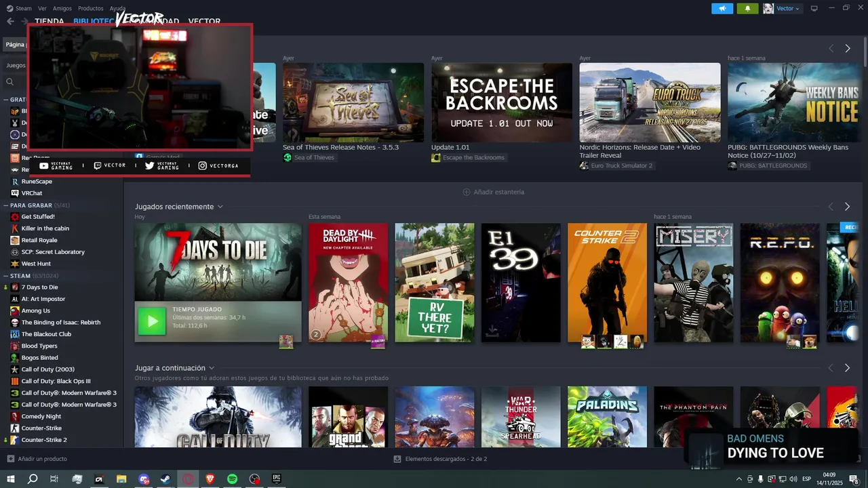Click the green notifications bell icon
The image size is (868, 488).
tap(747, 8)
